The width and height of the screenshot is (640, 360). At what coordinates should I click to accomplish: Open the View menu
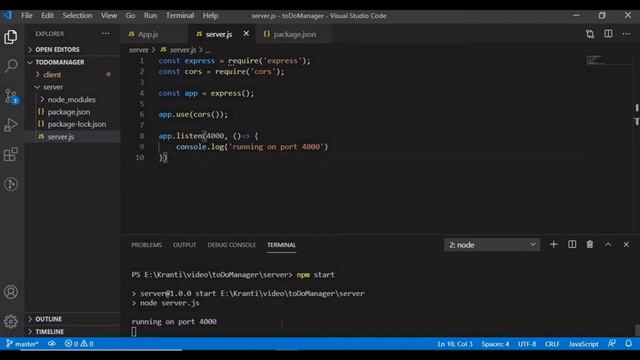pos(109,16)
